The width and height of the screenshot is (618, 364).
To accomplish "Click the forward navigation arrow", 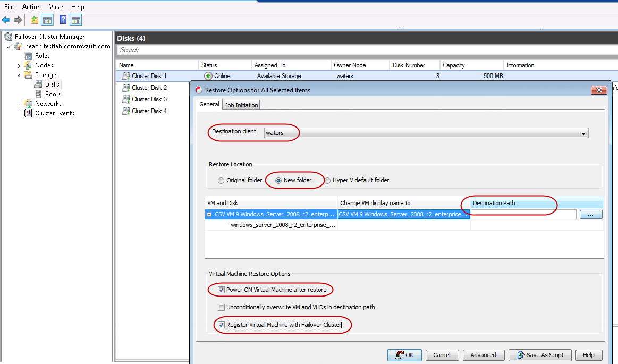I will point(18,20).
